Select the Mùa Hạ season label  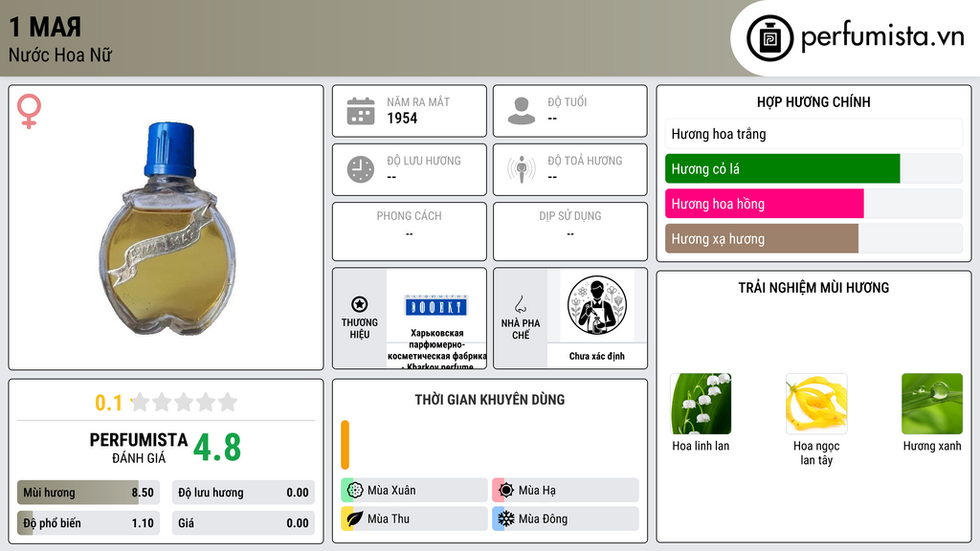537,491
